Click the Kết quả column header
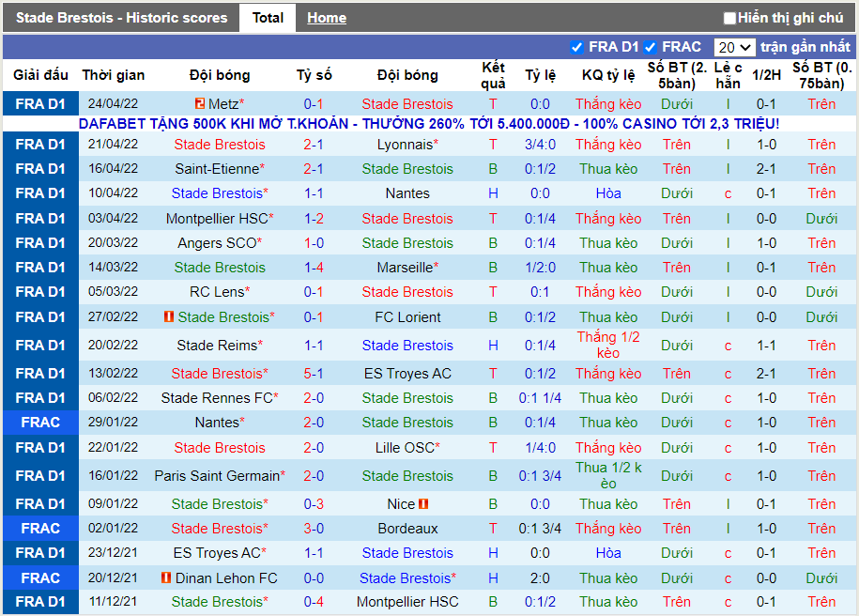The height and width of the screenshot is (616, 859). [493, 76]
